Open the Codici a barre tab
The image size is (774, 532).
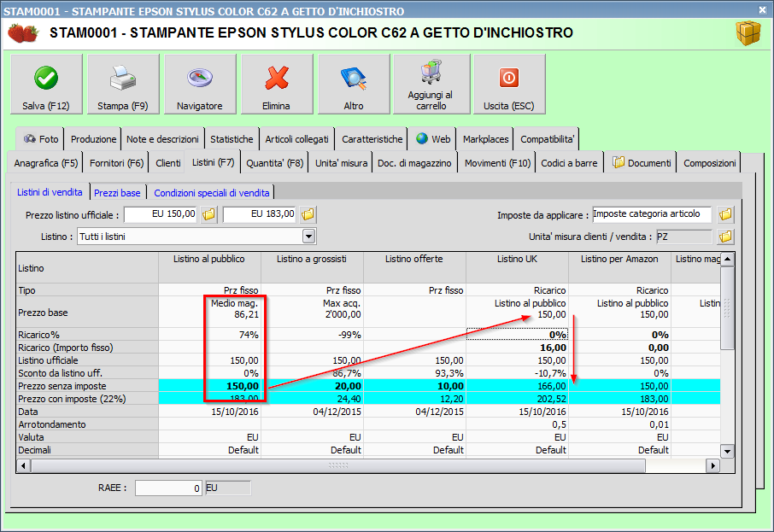(x=569, y=163)
